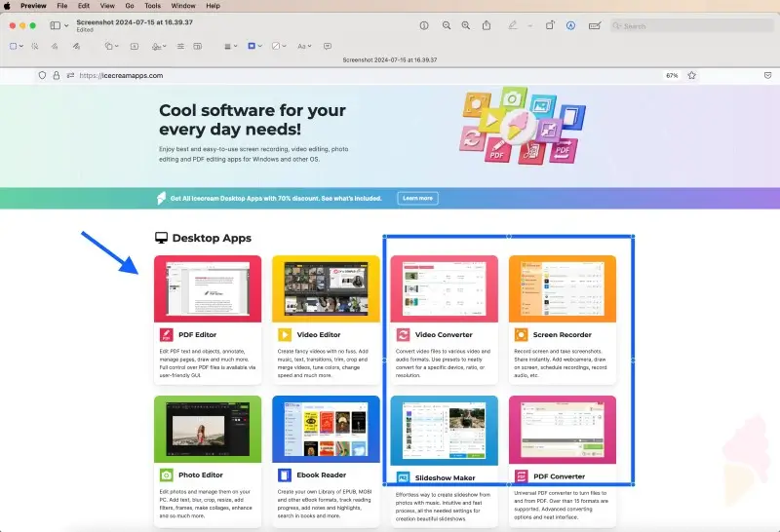
Task: Open the Text Style Aa dropdown
Action: [304, 46]
